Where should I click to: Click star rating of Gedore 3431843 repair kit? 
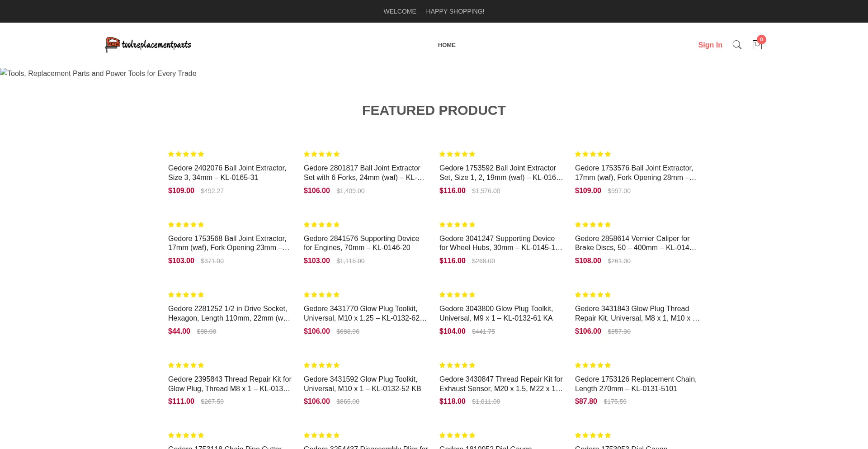tap(593, 295)
